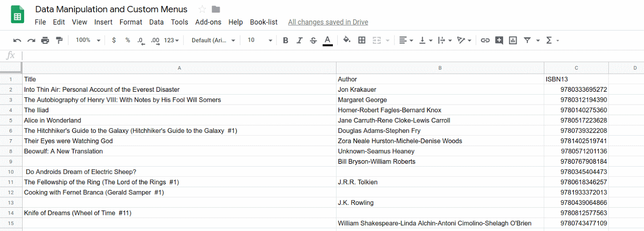The image size is (644, 231).
Task: Open the Add-ons menu
Action: click(208, 22)
